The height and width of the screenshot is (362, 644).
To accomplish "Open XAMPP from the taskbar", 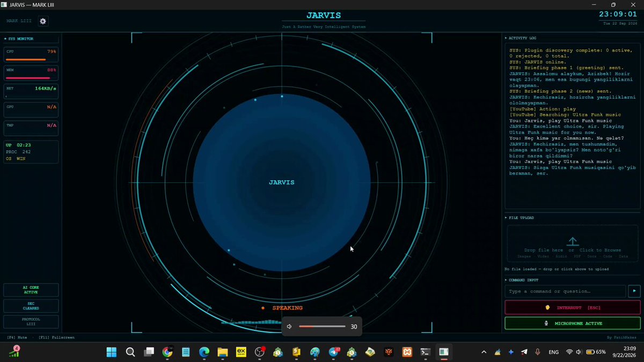I will click(407, 352).
